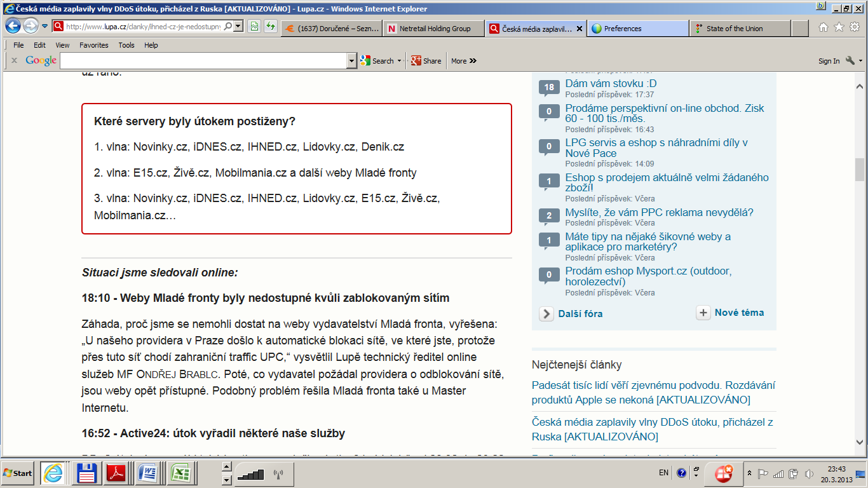
Task: Click the Google toolbar Search button
Action: coord(377,61)
